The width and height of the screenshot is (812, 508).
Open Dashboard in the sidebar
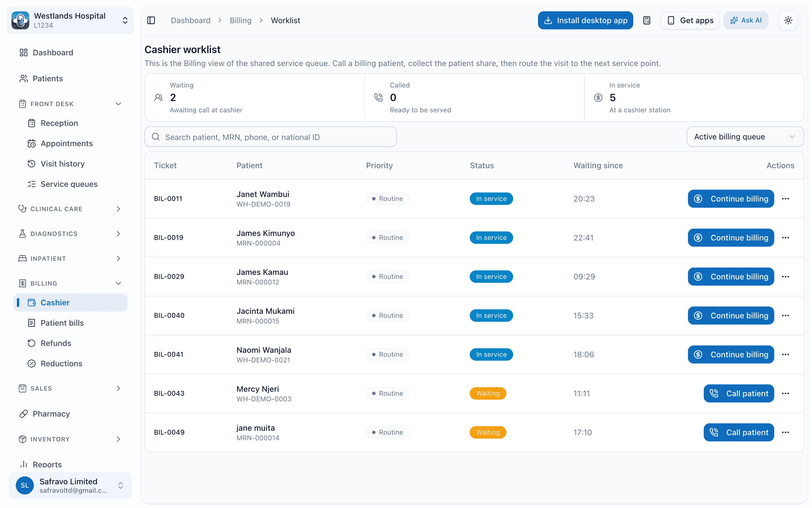(x=70, y=52)
